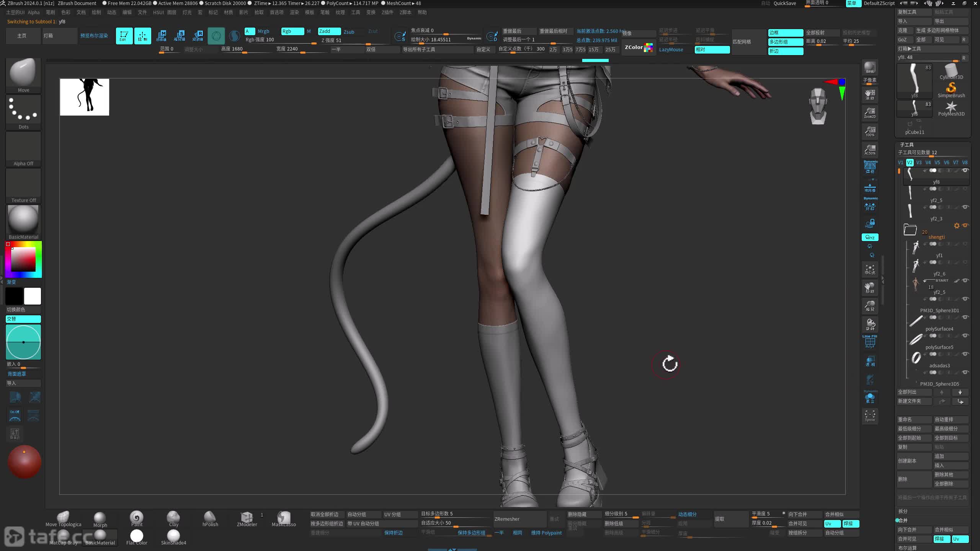Toggle the 透视 perspective view
This screenshot has height=551, width=980.
870,167
